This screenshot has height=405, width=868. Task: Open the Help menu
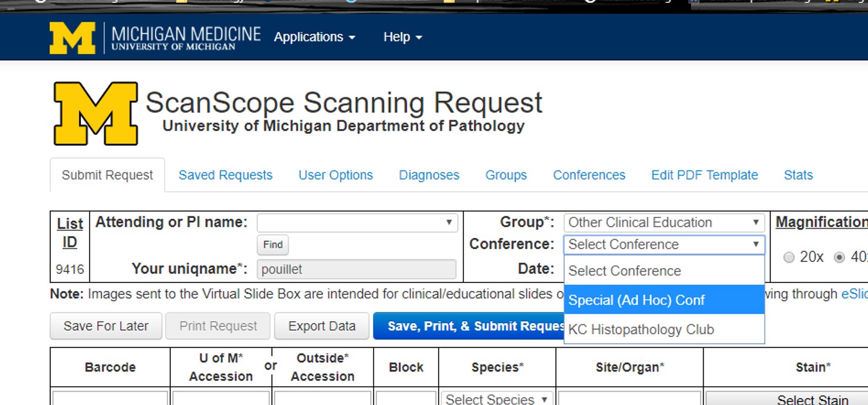[x=402, y=37]
